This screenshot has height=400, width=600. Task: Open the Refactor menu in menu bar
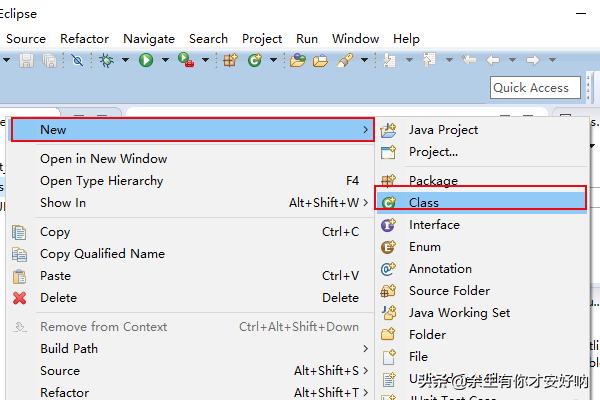(x=84, y=39)
